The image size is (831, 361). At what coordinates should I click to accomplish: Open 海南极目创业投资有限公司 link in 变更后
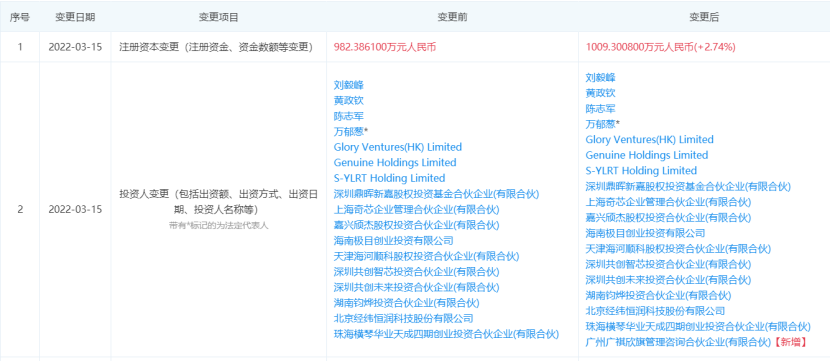click(646, 233)
